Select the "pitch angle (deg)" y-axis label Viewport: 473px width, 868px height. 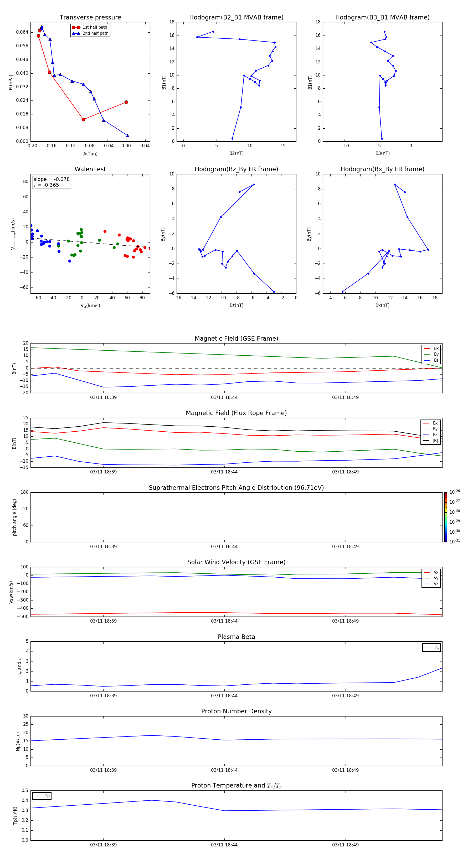pyautogui.click(x=14, y=517)
